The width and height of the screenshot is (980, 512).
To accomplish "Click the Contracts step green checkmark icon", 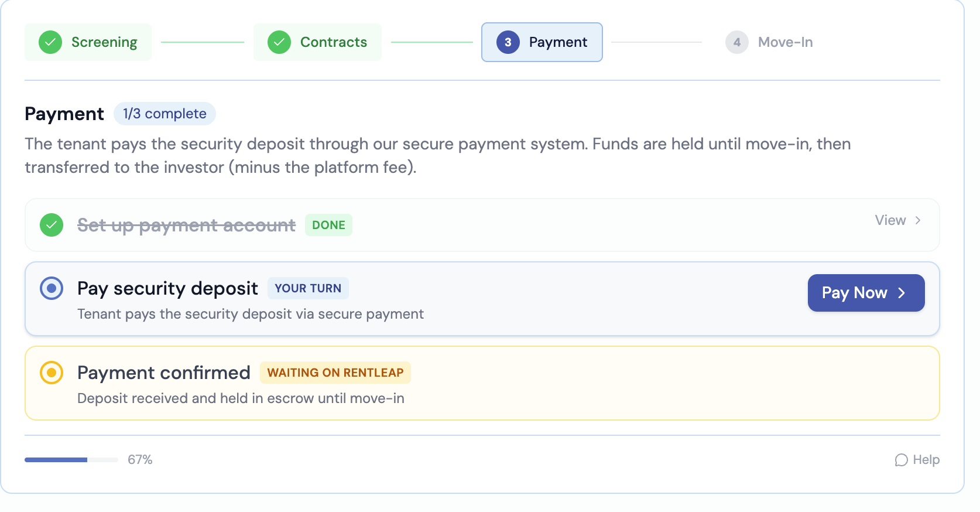I will [279, 42].
